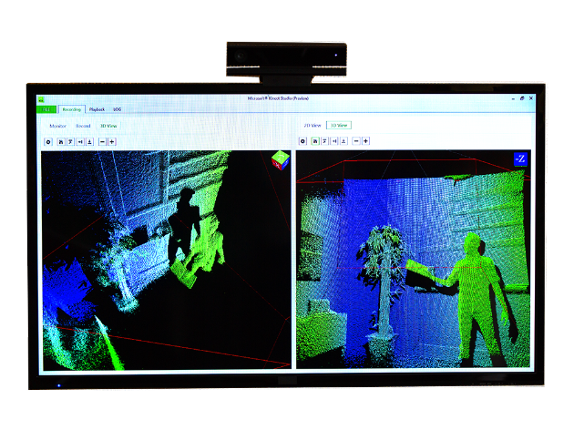Zoom in with right panel's plus button
574x430 pixels.
pos(366,141)
